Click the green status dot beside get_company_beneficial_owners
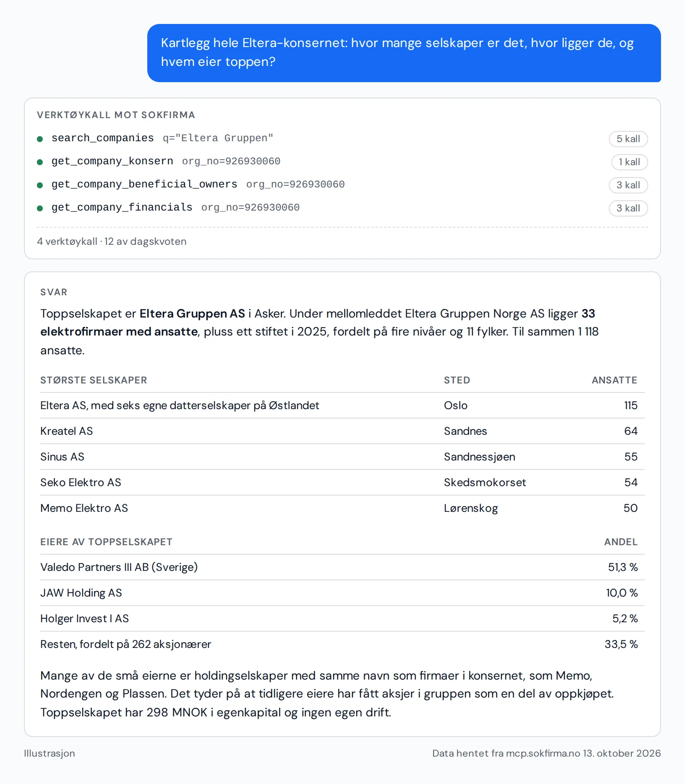This screenshot has width=685, height=784. (x=40, y=185)
